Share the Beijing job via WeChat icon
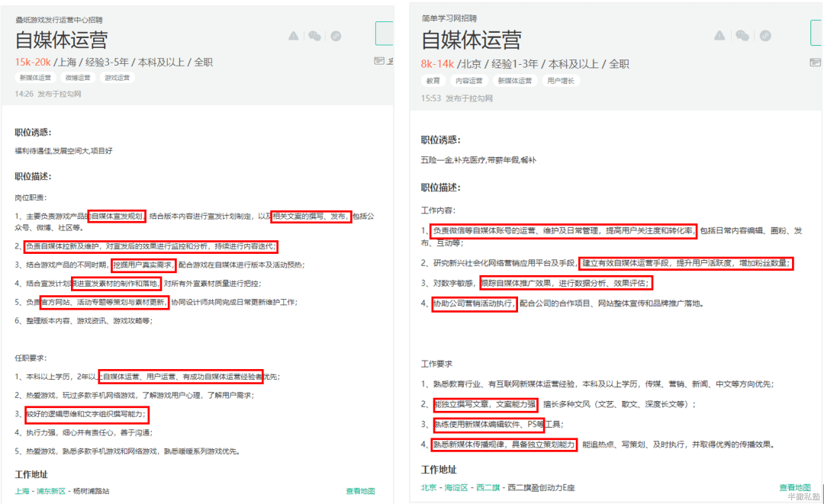The height and width of the screenshot is (504, 824). pos(742,36)
